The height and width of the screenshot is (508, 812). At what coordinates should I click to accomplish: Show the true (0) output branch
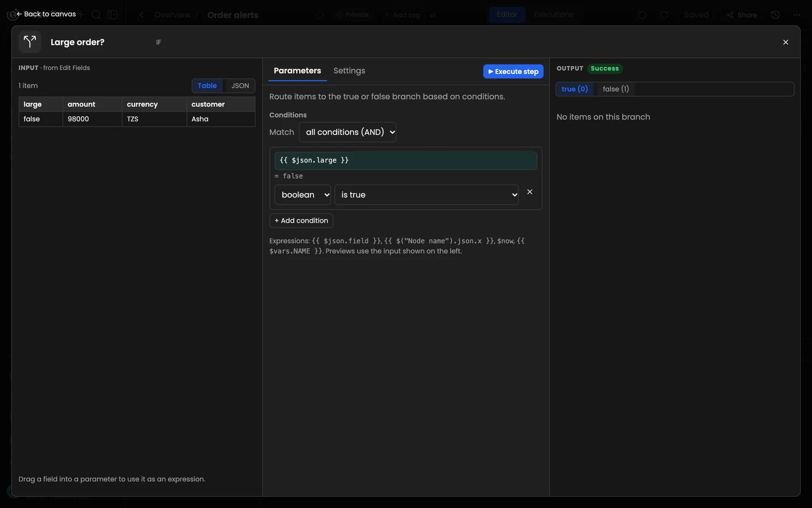click(575, 89)
